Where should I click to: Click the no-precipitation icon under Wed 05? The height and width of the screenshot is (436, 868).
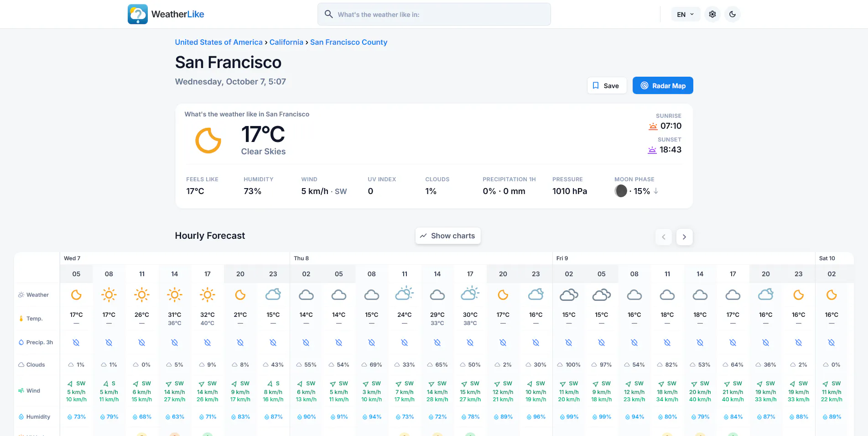(76, 342)
